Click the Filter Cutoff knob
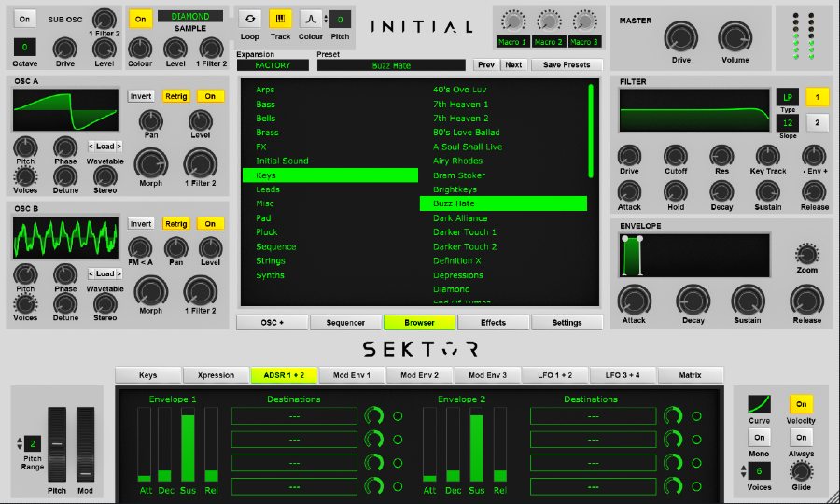Screen dimensions: 840x504 [x=676, y=156]
